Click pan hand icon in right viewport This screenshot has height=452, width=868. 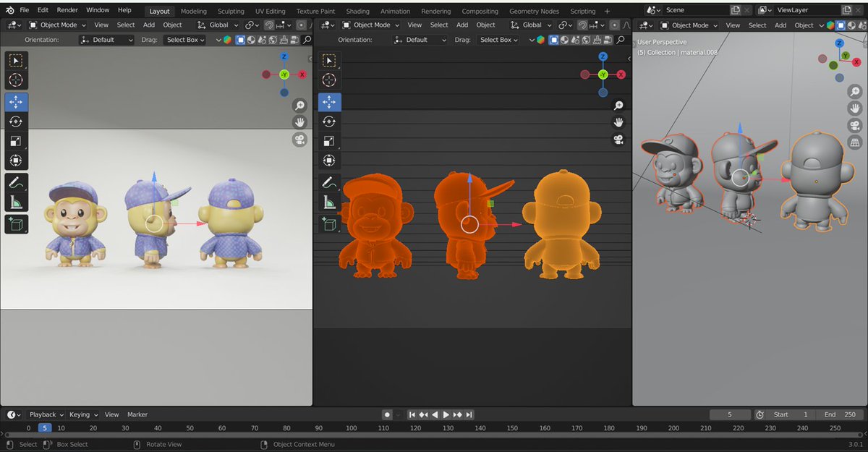tap(854, 108)
